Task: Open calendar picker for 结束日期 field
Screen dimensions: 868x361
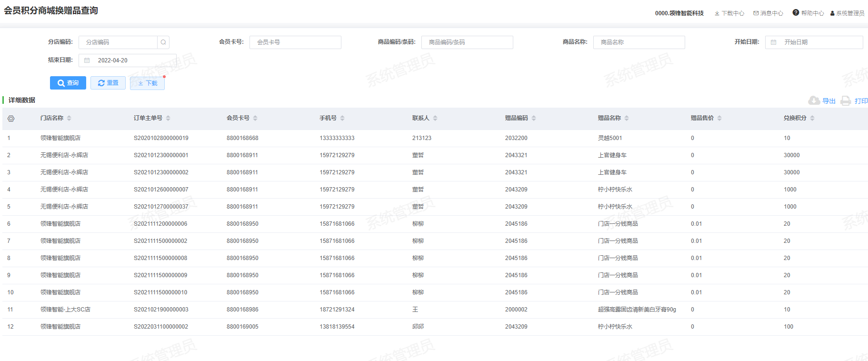Action: point(87,60)
